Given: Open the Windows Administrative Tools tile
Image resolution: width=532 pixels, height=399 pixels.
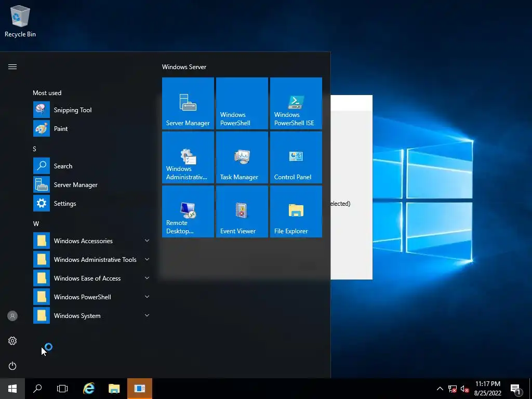Looking at the screenshot, I should pyautogui.click(x=188, y=157).
